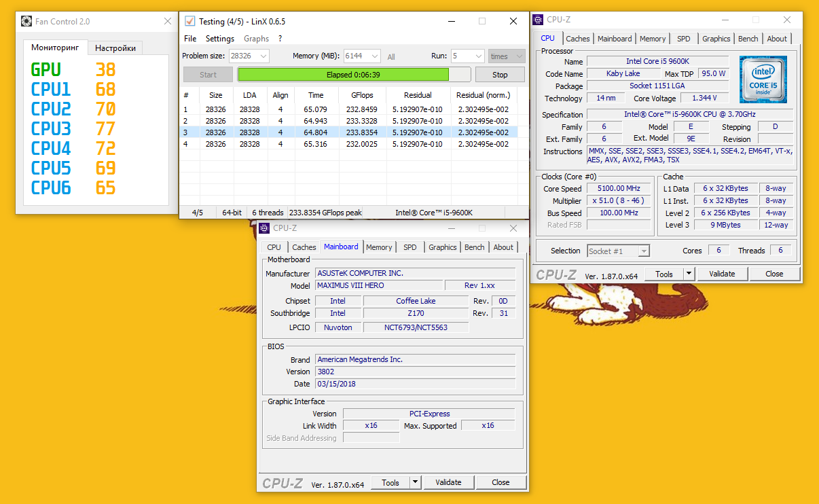Open the Run count dropdown

(x=477, y=56)
